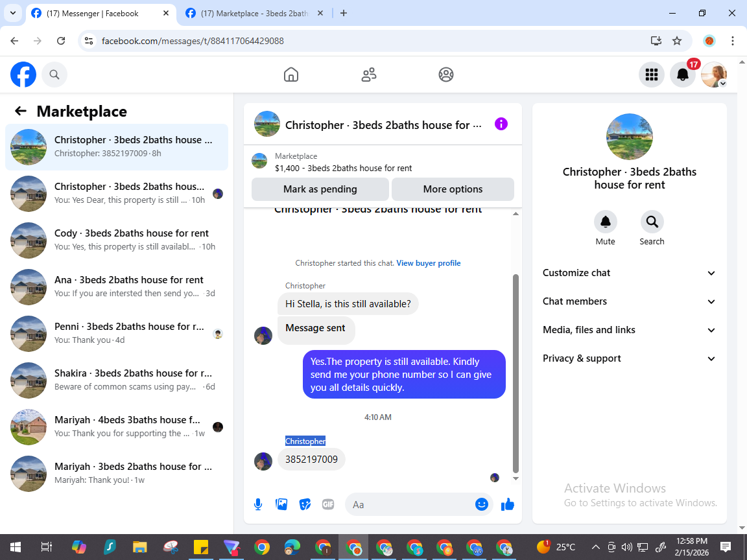
Task: Open File Explorer from taskbar
Action: pos(139,546)
